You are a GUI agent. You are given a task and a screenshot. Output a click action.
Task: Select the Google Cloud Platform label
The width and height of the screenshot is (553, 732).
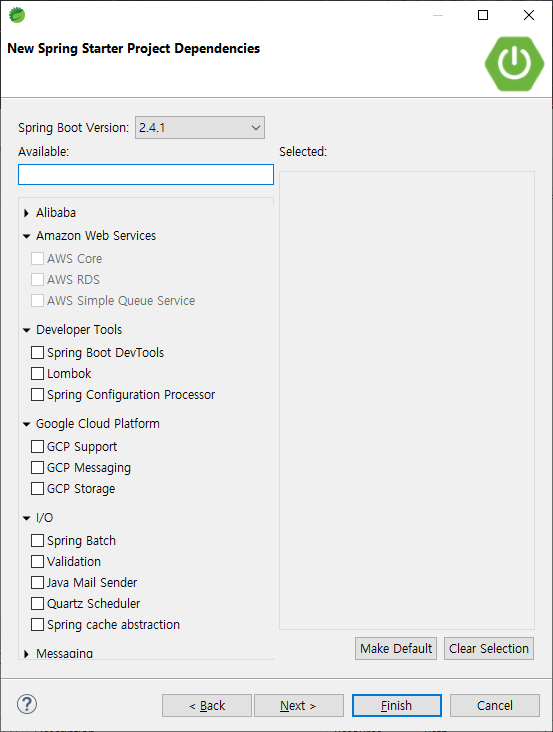(98, 424)
